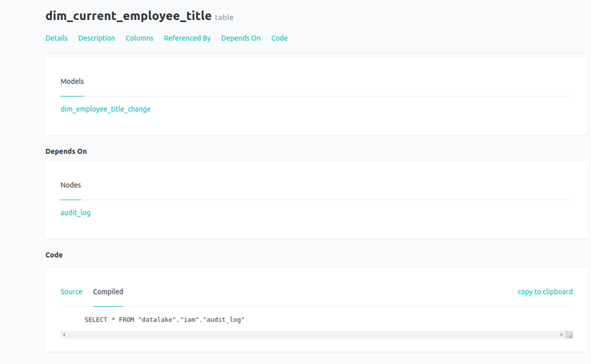591x364 pixels.
Task: Open the audit_log node link
Action: pos(75,213)
